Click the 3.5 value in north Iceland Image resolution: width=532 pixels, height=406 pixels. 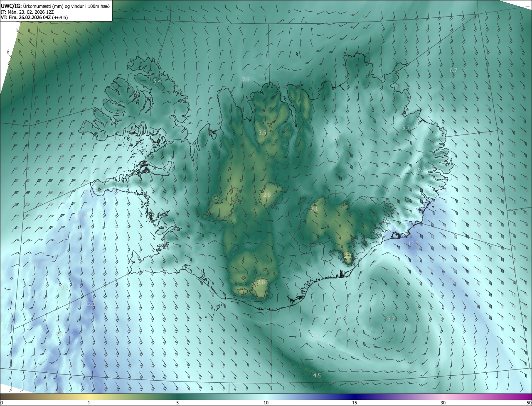(262, 133)
